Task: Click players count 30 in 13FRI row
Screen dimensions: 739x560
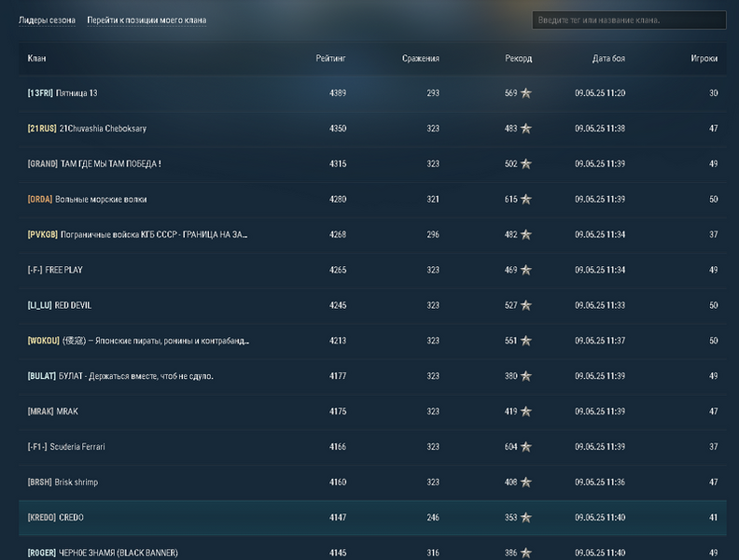Action: 714,93
